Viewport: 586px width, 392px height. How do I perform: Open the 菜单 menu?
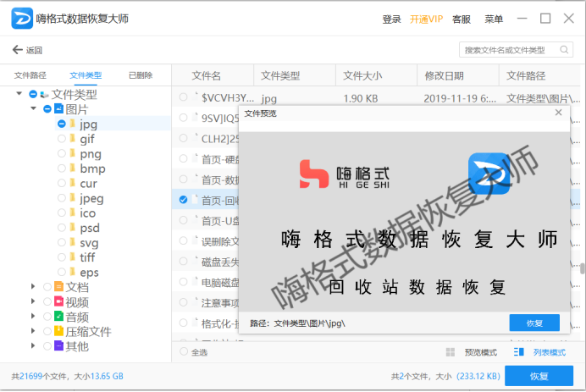(494, 19)
